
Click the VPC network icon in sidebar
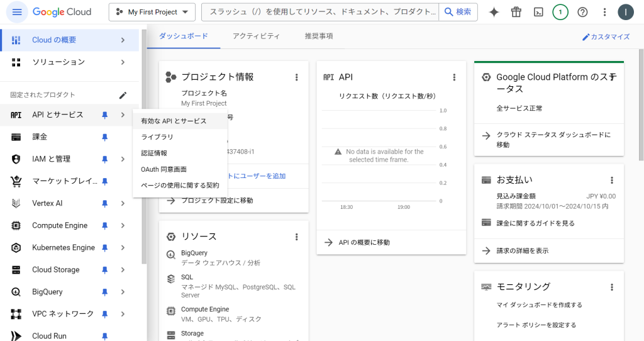click(x=16, y=314)
